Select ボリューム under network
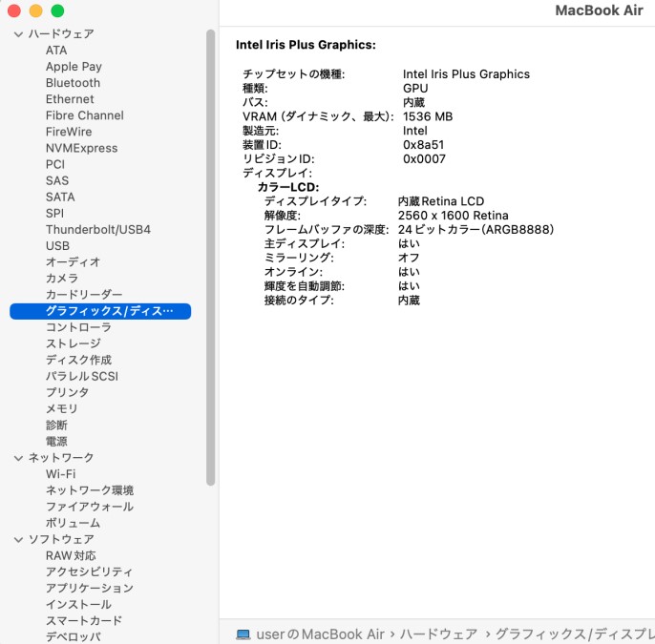 tap(74, 523)
